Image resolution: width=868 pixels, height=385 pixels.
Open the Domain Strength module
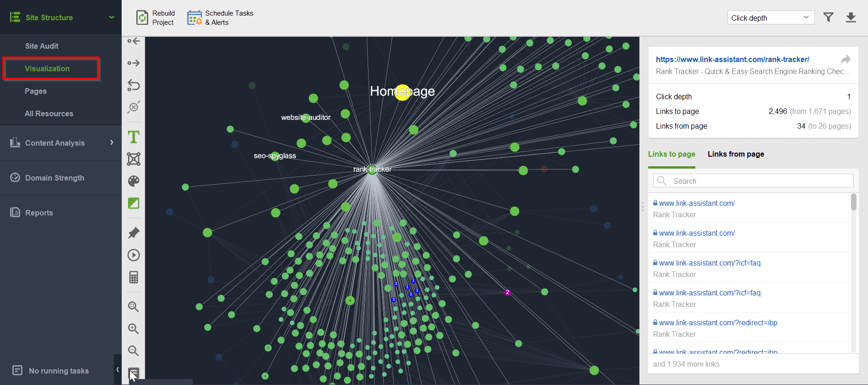(55, 178)
